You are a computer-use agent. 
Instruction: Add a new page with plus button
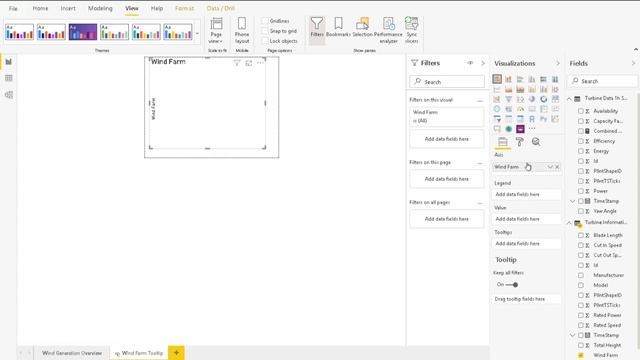tap(176, 353)
